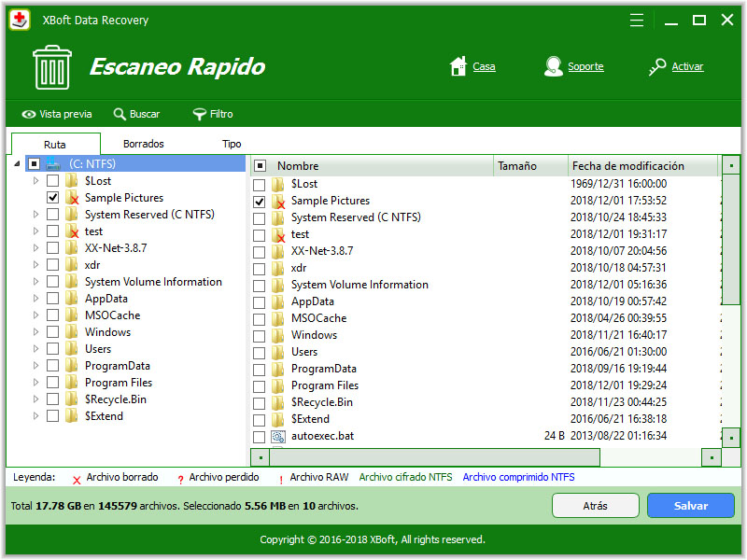Open the Soporte link
Viewport: 747px width, 560px height.
(x=585, y=66)
